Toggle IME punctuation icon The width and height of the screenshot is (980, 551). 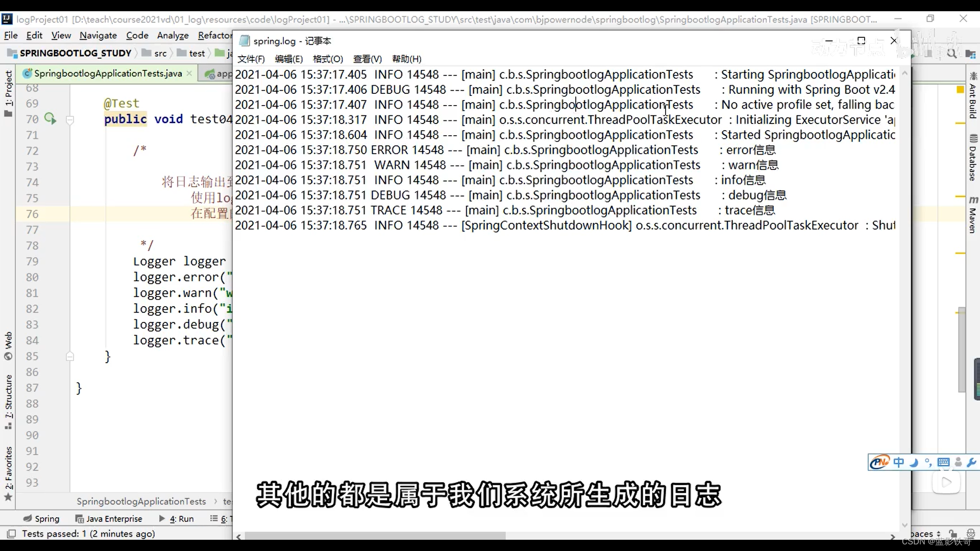pos(928,462)
